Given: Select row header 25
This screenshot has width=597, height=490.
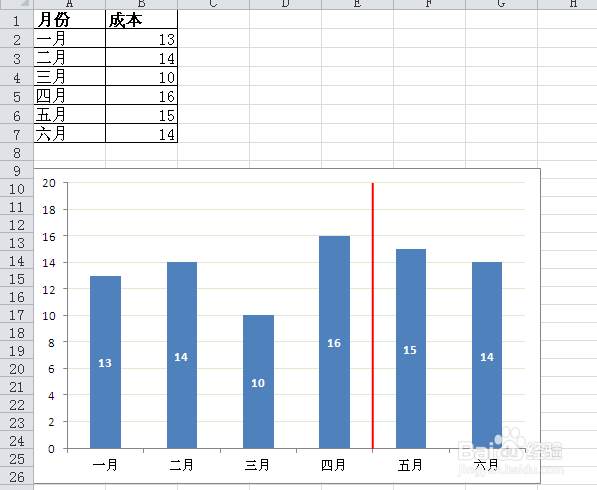Looking at the screenshot, I should click(x=17, y=459).
